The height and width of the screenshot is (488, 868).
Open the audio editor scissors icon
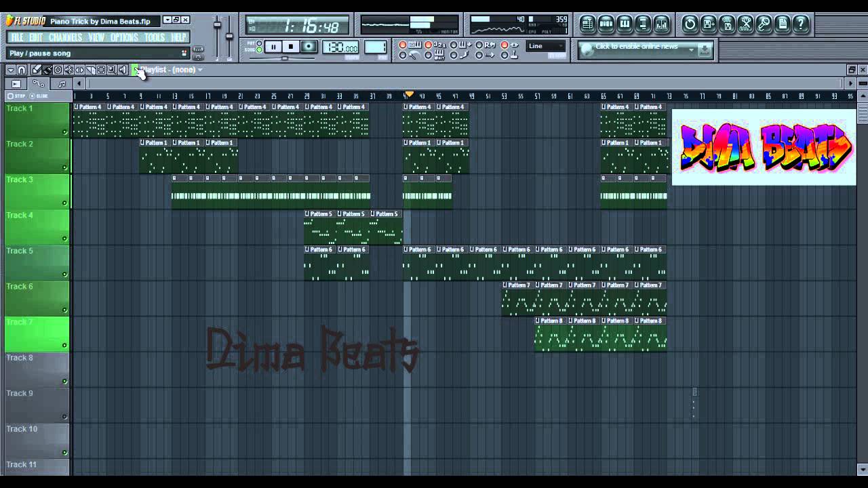point(745,24)
